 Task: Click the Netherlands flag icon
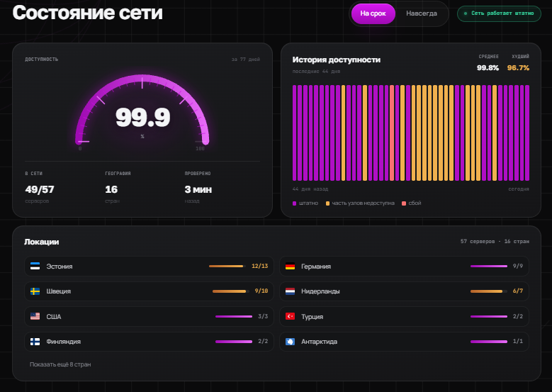[290, 291]
